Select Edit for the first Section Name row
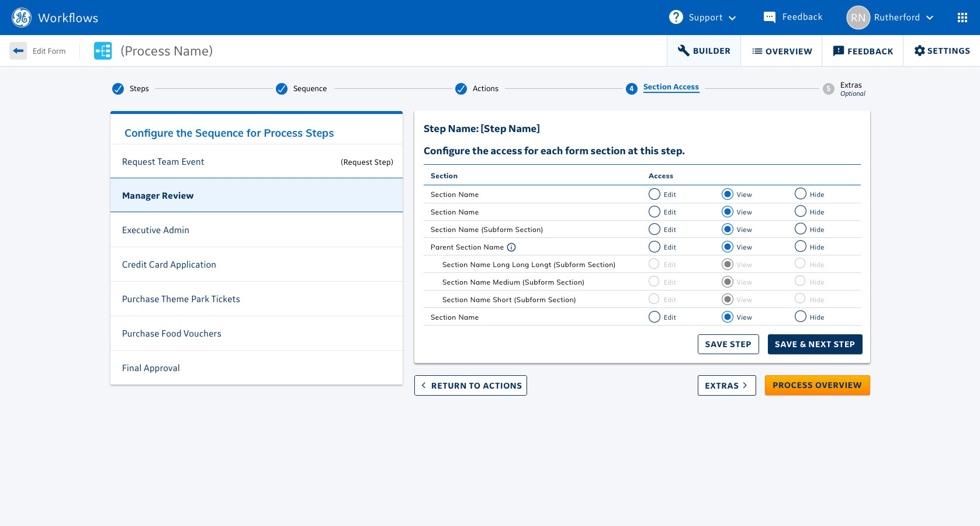This screenshot has height=526, width=980. click(655, 194)
